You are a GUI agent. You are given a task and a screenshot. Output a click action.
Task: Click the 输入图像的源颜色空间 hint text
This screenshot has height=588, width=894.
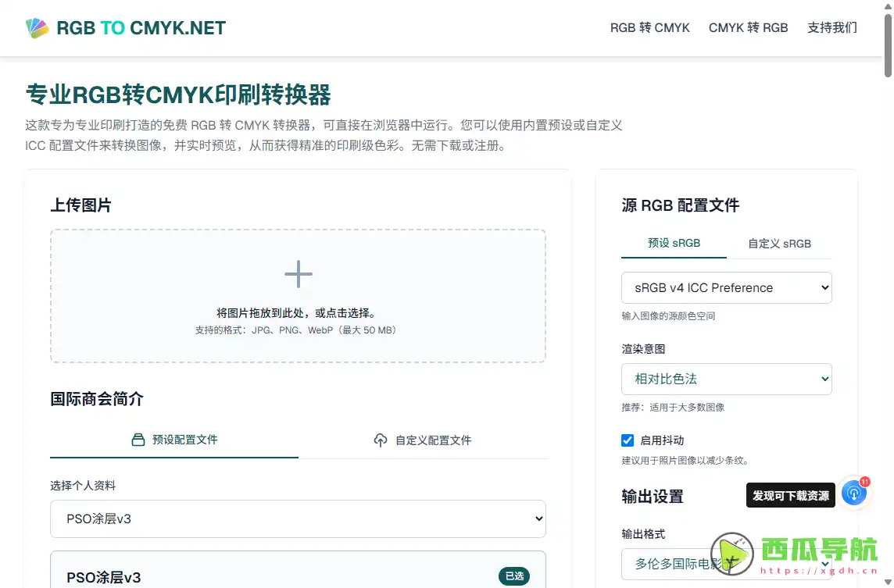(x=668, y=315)
